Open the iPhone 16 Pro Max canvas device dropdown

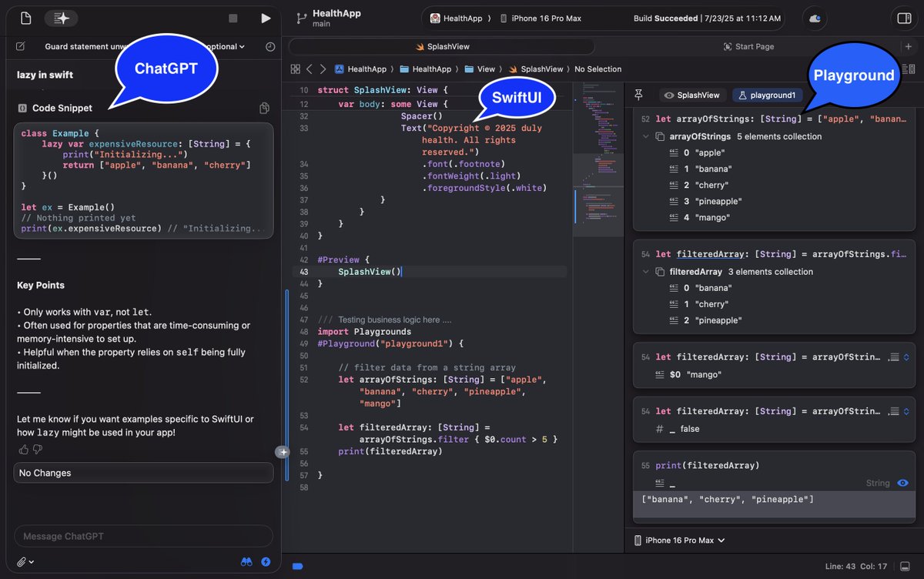(x=679, y=541)
